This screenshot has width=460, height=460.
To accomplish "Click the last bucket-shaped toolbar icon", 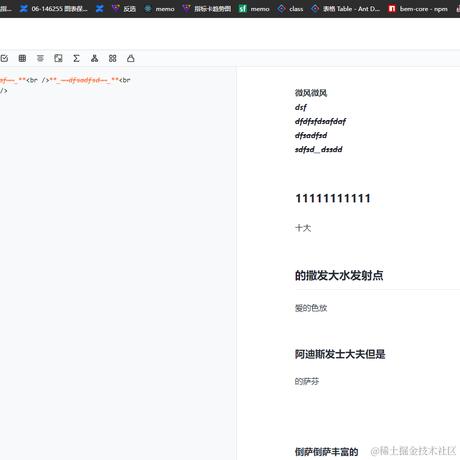I will 131,59.
